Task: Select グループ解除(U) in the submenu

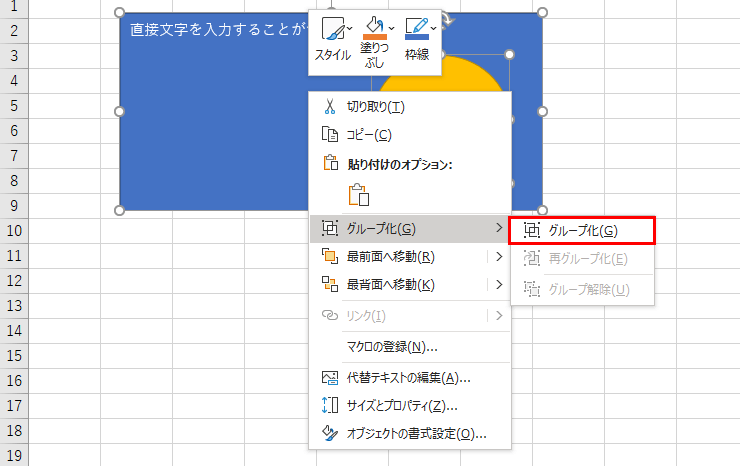Action: [582, 289]
